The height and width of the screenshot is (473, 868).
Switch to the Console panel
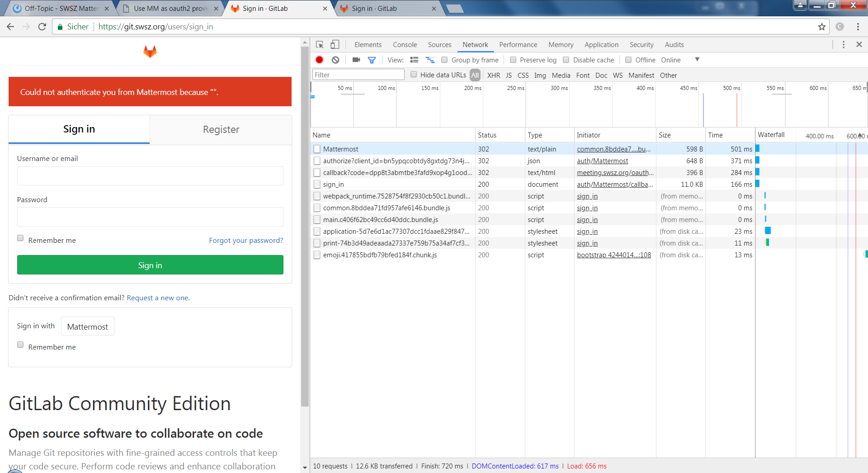click(x=405, y=44)
